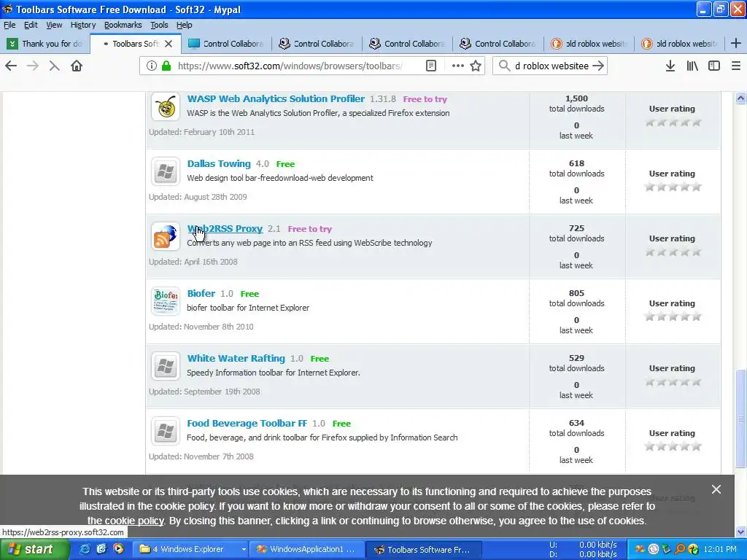Click the White Water Rafting app icon
This screenshot has width=747, height=560.
[x=166, y=366]
